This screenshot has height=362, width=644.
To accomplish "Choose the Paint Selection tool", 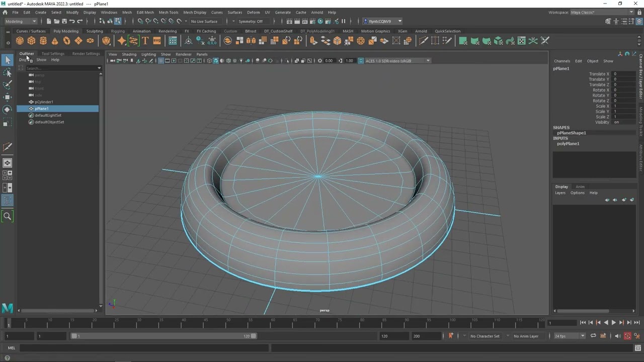I will (8, 85).
